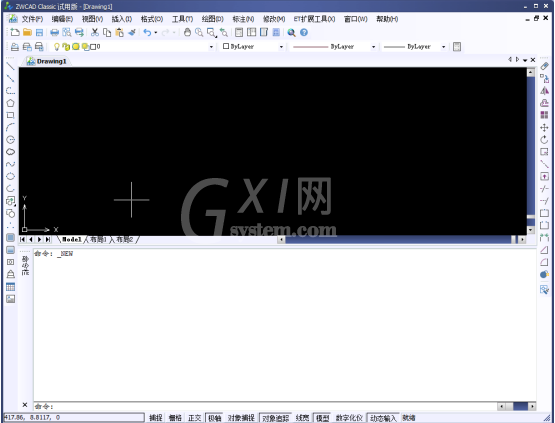Select the Circle tool
This screenshot has width=555, height=423.
coord(11,139)
